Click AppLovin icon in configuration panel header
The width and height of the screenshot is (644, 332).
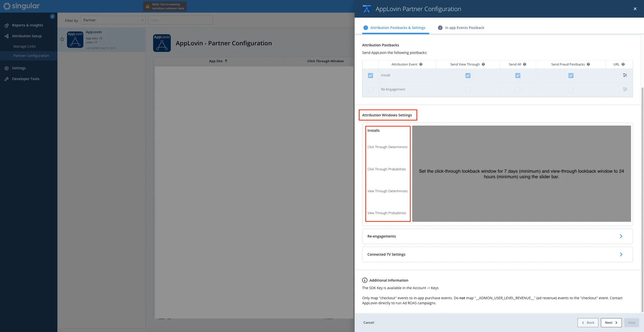click(x=367, y=9)
